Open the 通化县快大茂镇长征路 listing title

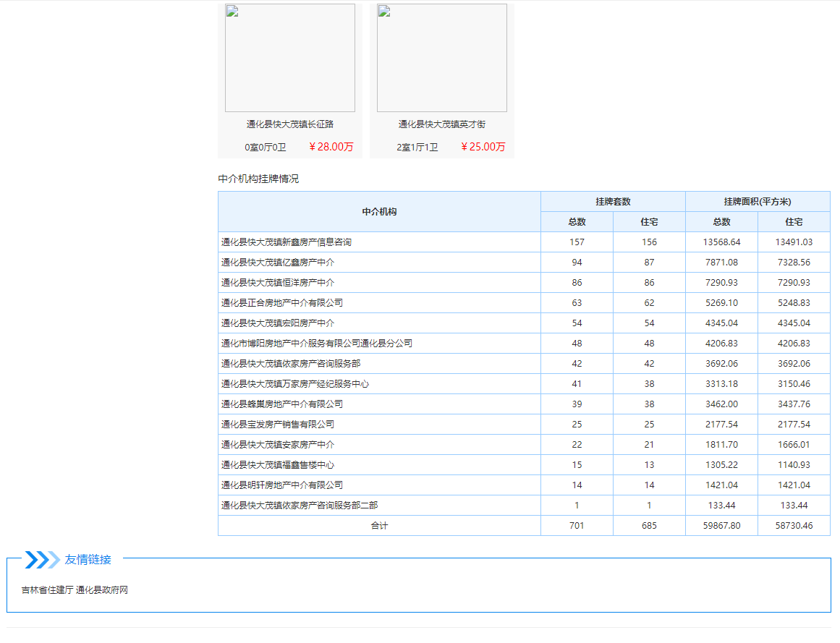[x=289, y=124]
